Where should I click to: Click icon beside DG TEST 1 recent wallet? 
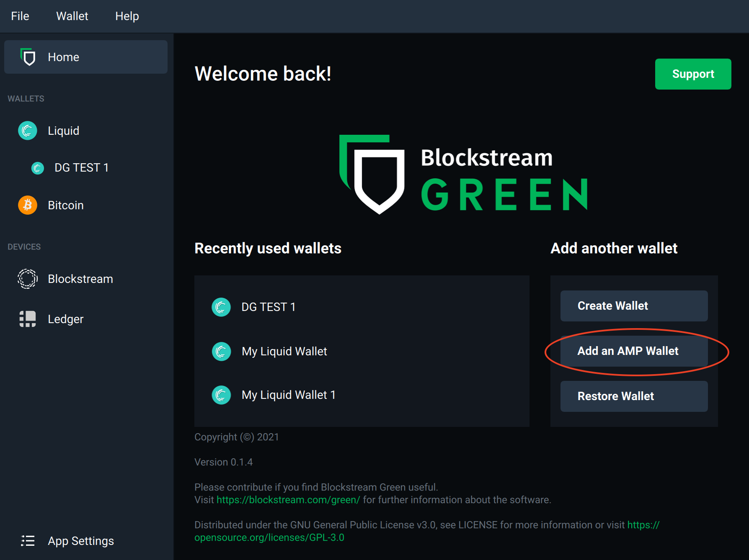click(x=221, y=307)
